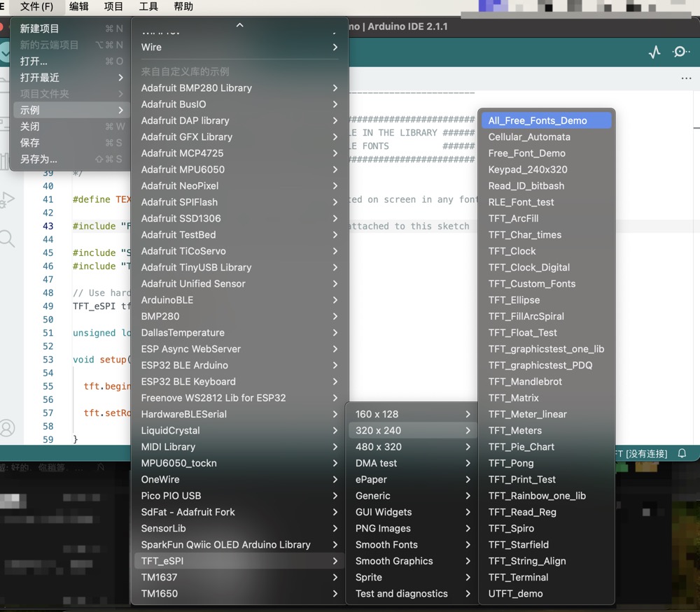Open All_Free_Fonts_Demo example

click(547, 120)
